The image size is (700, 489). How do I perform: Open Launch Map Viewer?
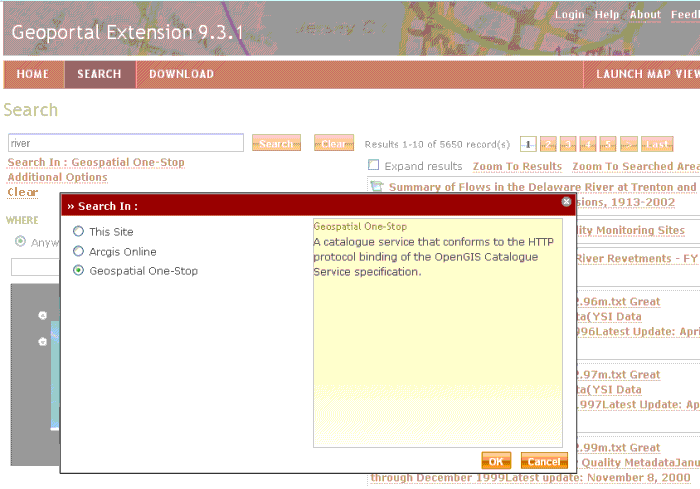pos(645,74)
